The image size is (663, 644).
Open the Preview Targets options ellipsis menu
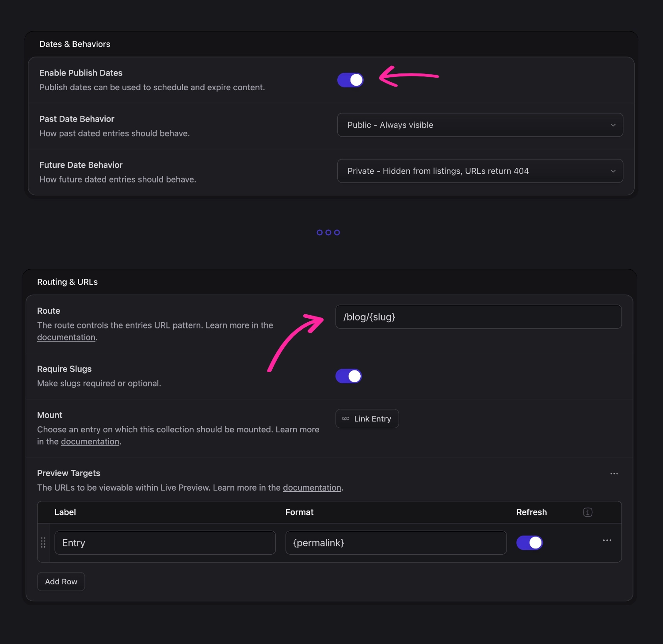614,473
